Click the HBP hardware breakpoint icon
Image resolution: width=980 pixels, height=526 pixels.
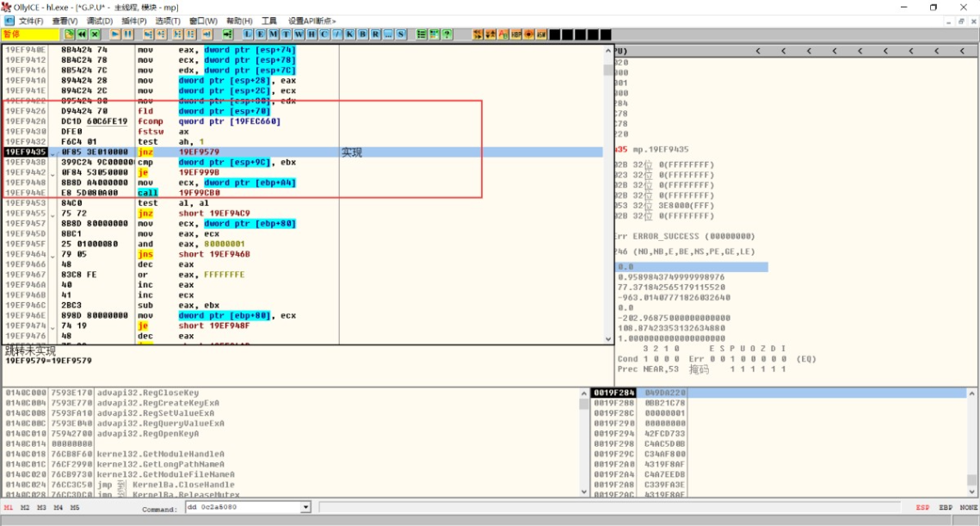(516, 34)
